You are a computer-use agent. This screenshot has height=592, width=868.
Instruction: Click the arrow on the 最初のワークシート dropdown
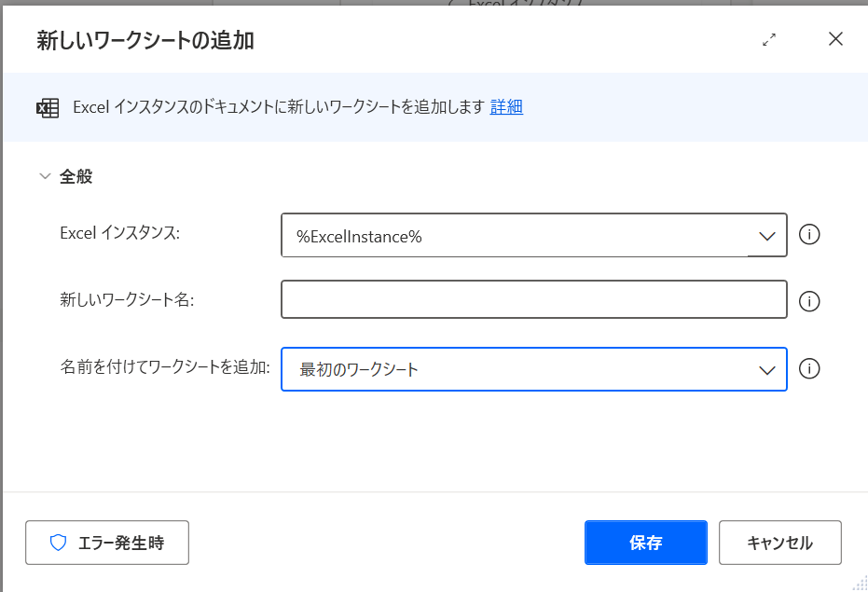coord(767,370)
